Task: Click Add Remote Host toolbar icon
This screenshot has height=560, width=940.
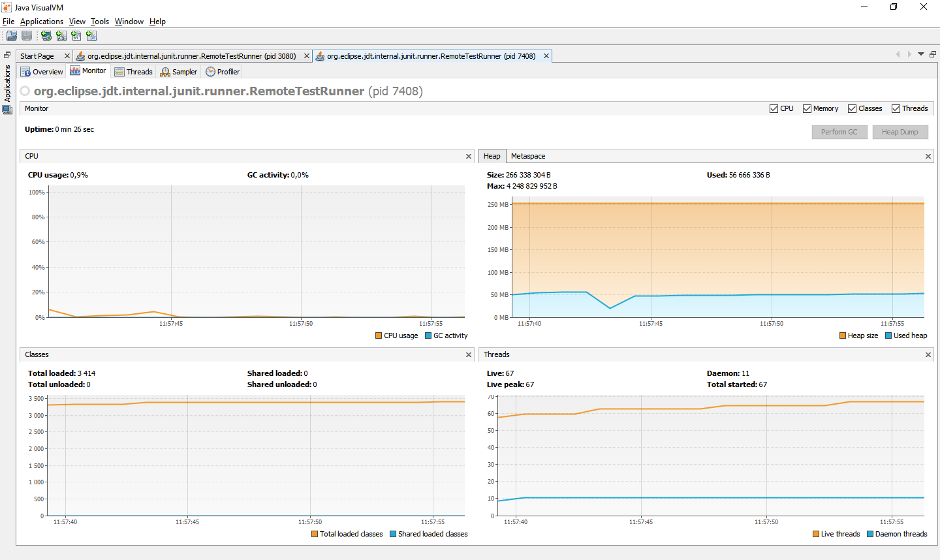Action: pyautogui.click(x=46, y=36)
